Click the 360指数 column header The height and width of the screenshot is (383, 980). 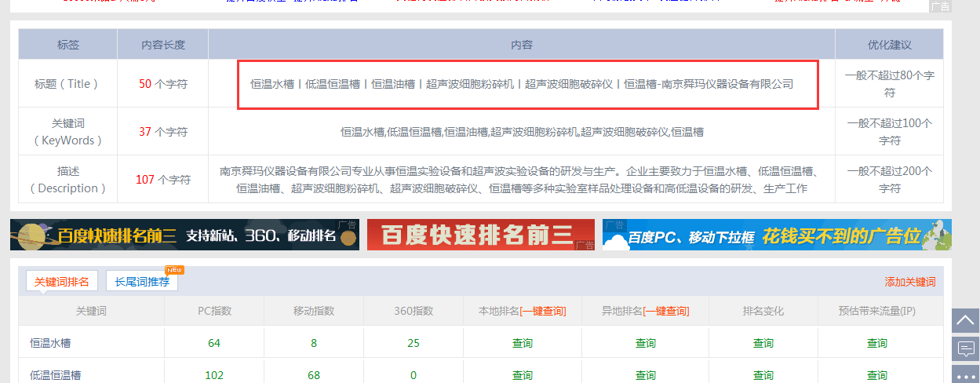tap(413, 312)
